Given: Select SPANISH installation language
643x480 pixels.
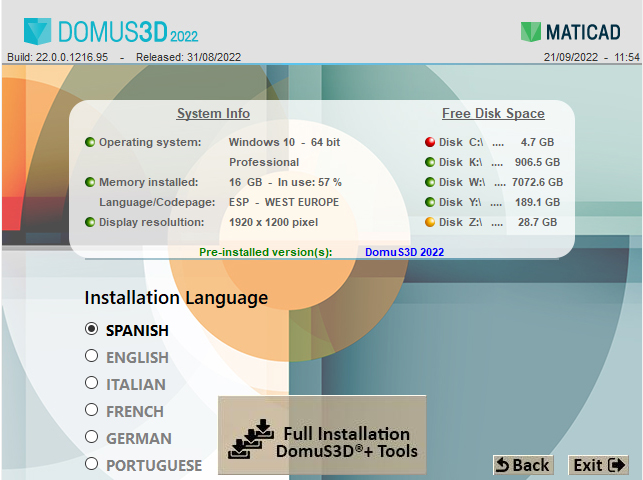Looking at the screenshot, I should pos(91,329).
